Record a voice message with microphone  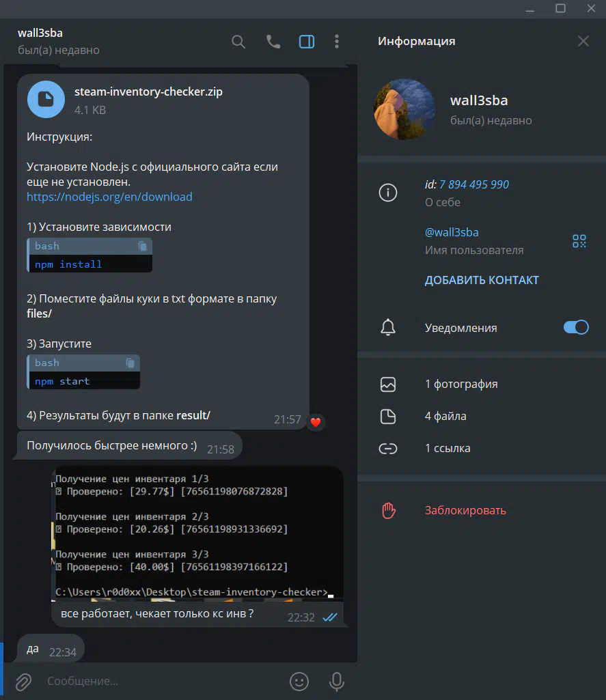(x=337, y=682)
